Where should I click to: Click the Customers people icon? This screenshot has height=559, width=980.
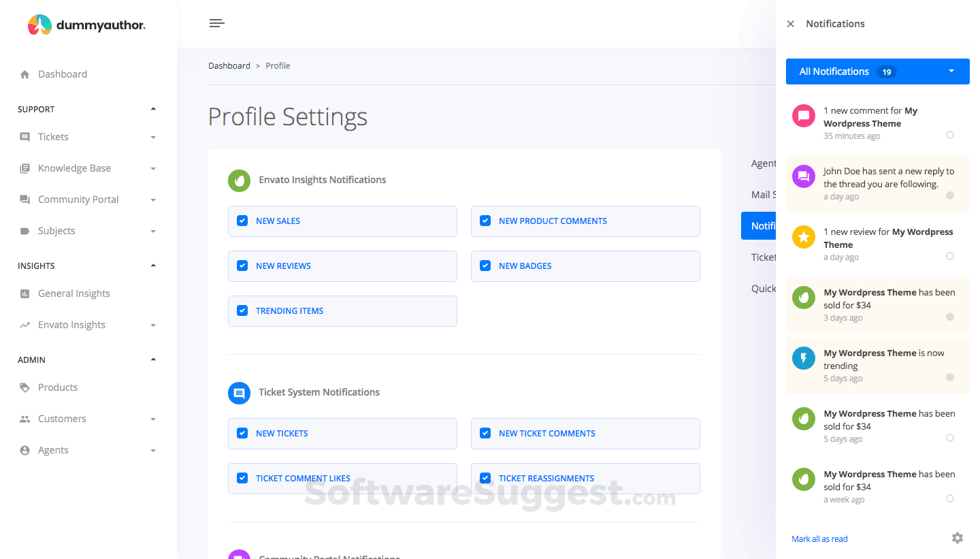(25, 419)
